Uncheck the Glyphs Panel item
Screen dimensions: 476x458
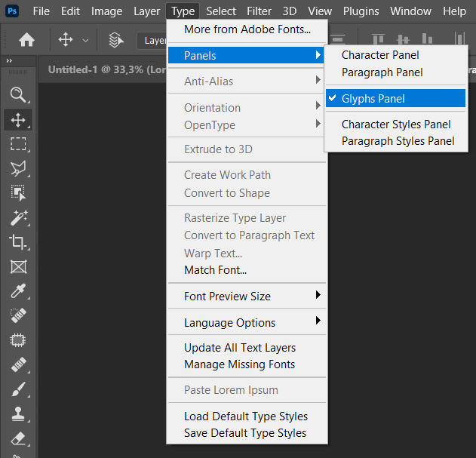point(395,98)
